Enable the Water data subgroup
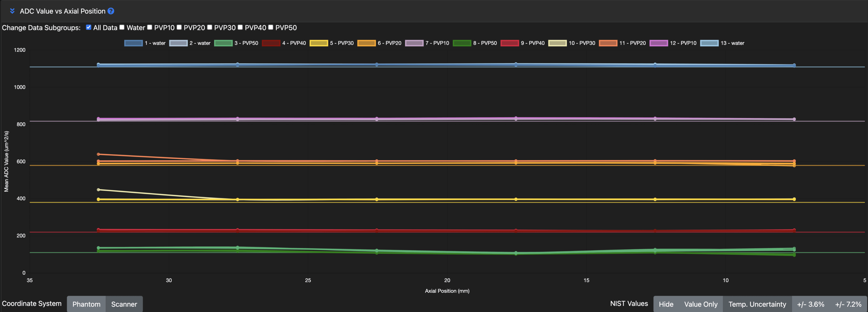This screenshot has width=868, height=312. pyautogui.click(x=122, y=27)
